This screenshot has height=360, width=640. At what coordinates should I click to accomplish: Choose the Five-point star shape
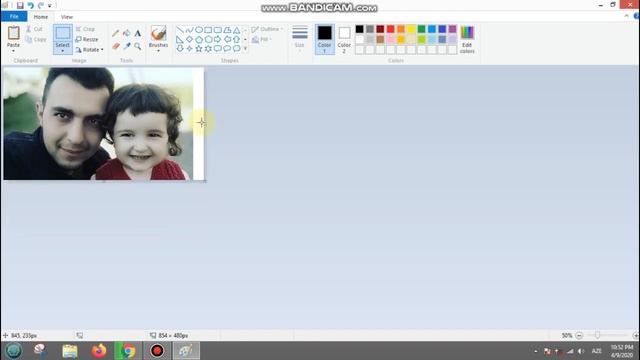click(x=199, y=49)
